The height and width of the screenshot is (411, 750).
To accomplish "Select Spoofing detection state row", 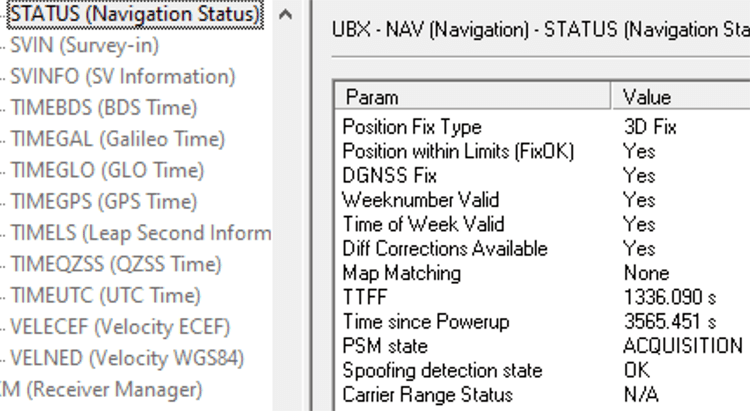I will [x=442, y=370].
